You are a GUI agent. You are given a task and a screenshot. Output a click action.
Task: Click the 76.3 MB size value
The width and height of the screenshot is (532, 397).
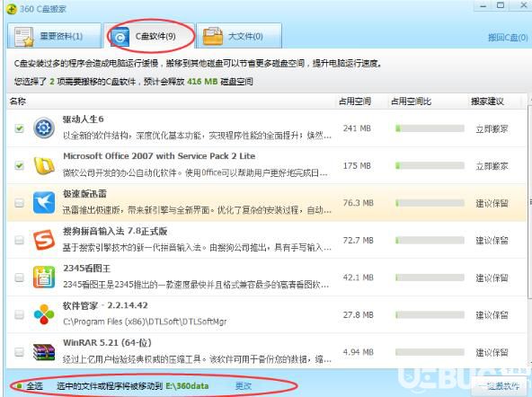(x=358, y=203)
